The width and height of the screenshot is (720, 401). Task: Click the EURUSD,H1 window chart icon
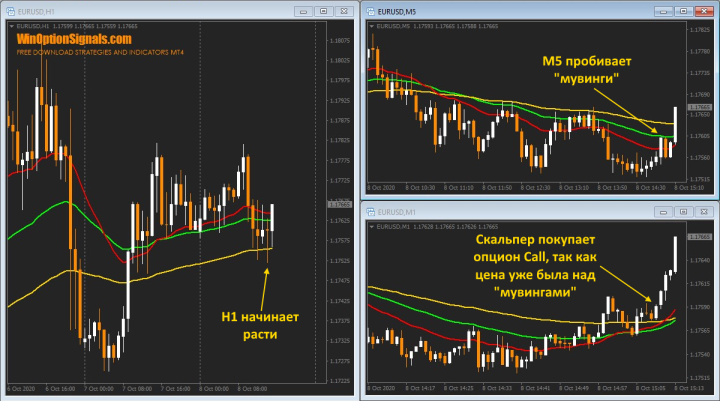pyautogui.click(x=11, y=10)
